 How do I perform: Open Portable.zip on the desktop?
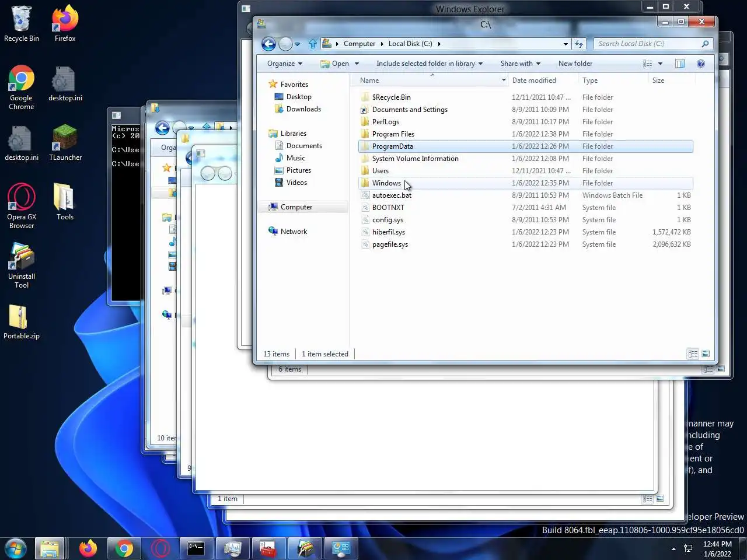click(x=22, y=322)
